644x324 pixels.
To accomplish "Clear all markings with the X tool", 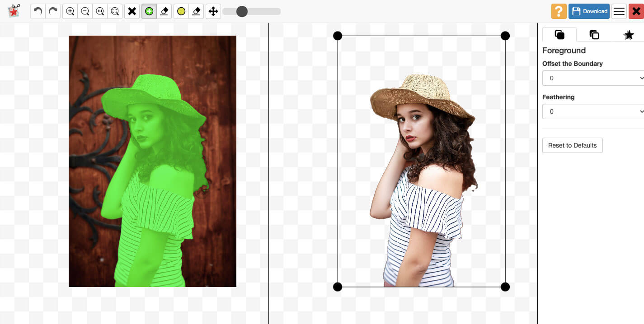I will click(132, 11).
